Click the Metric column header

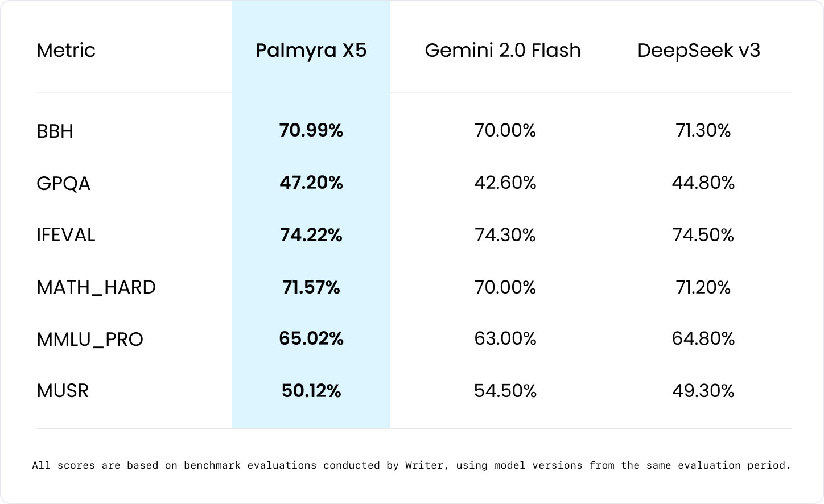pos(66,50)
